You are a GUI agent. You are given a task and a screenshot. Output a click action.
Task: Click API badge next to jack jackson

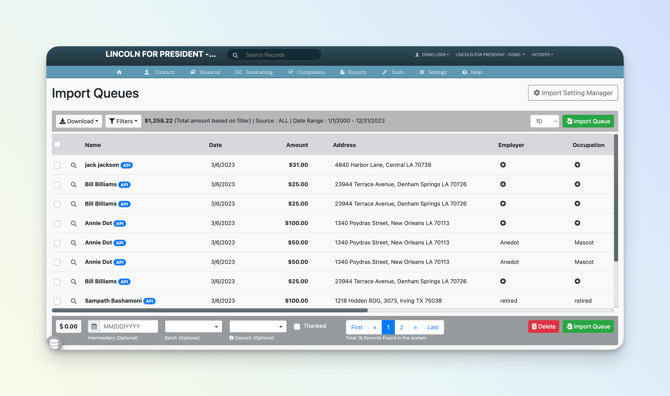126,165
